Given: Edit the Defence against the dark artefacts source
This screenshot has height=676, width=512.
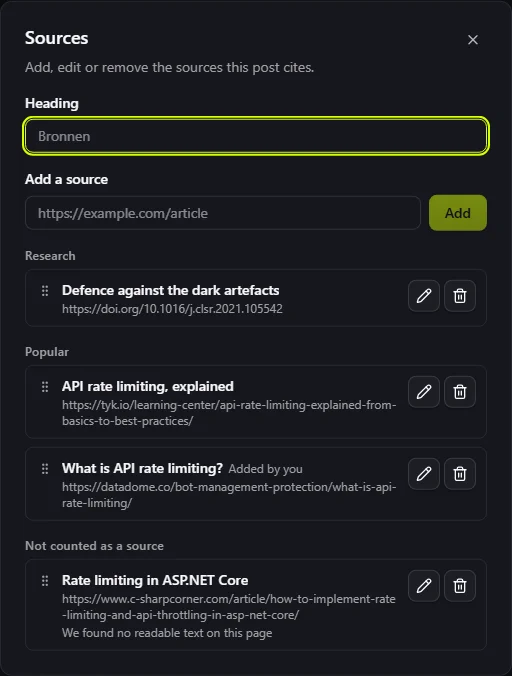Looking at the screenshot, I should pyautogui.click(x=424, y=296).
